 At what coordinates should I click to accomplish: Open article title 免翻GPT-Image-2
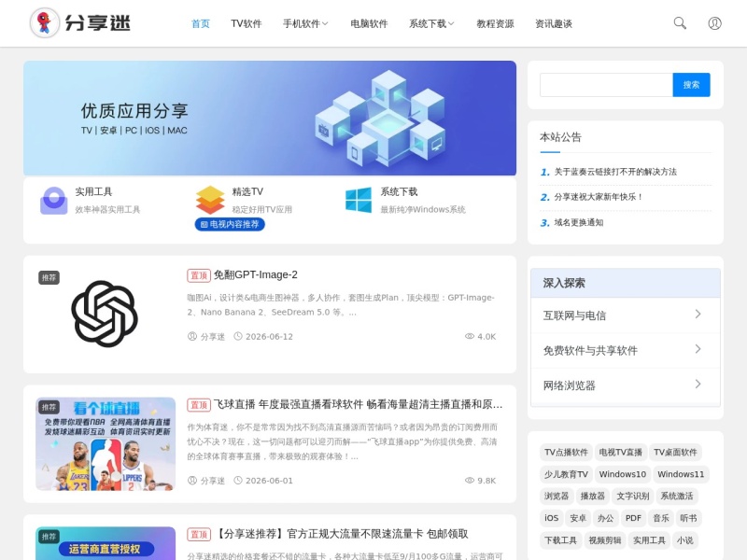[x=255, y=274]
